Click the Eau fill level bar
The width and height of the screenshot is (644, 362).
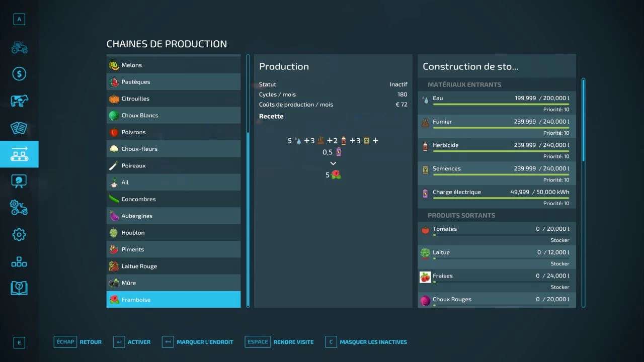(496, 104)
